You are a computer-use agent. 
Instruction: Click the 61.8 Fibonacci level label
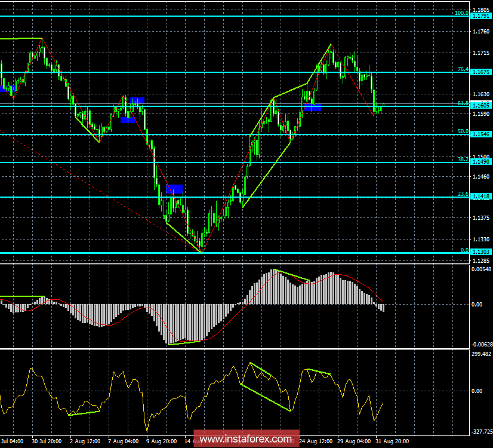(x=463, y=103)
